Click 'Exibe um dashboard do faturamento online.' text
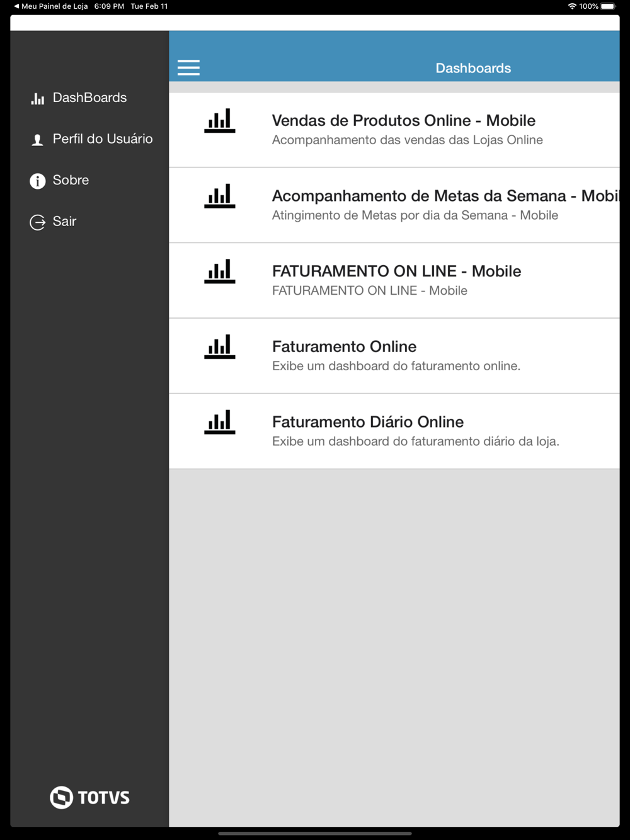Viewport: 630px width, 840px height. click(396, 366)
